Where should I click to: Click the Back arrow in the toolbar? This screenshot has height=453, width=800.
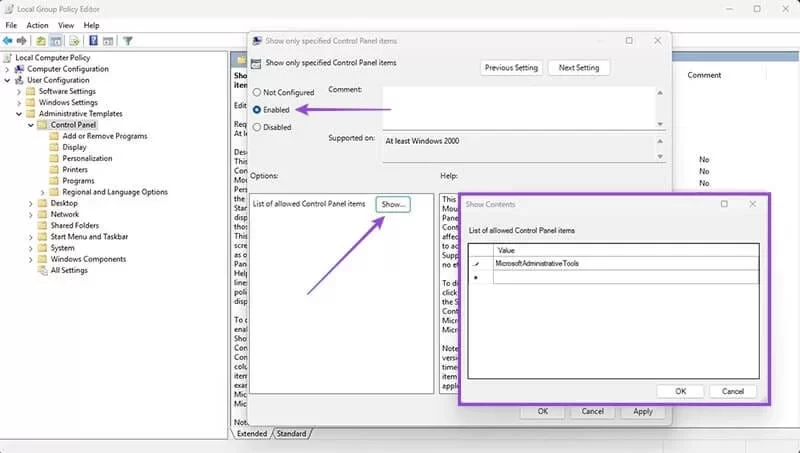coord(8,41)
